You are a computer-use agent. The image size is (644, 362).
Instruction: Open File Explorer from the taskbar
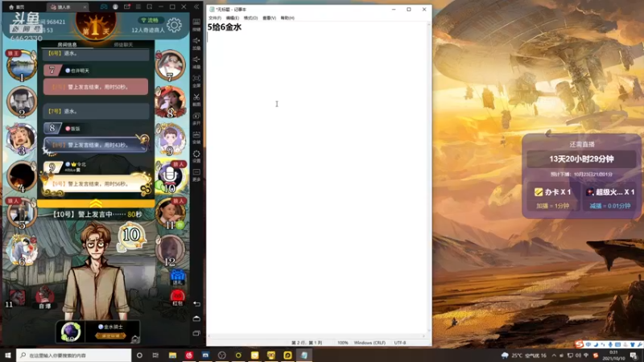point(172,356)
